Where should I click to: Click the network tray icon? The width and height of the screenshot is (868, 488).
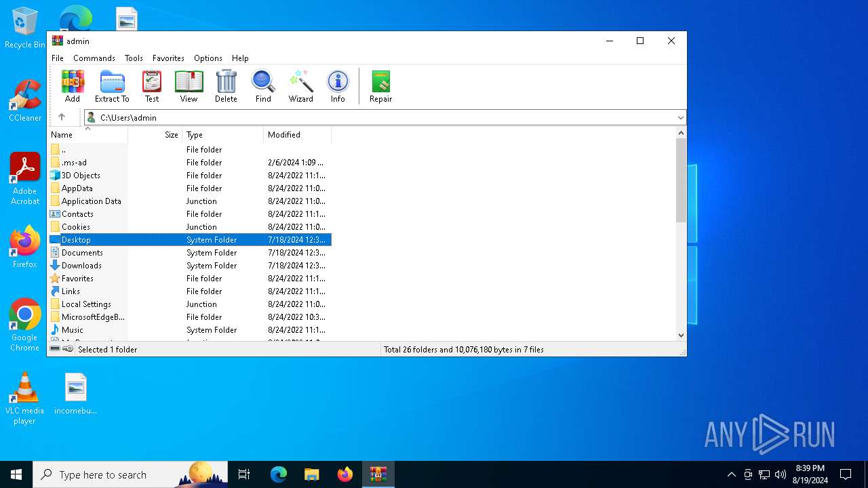click(764, 474)
